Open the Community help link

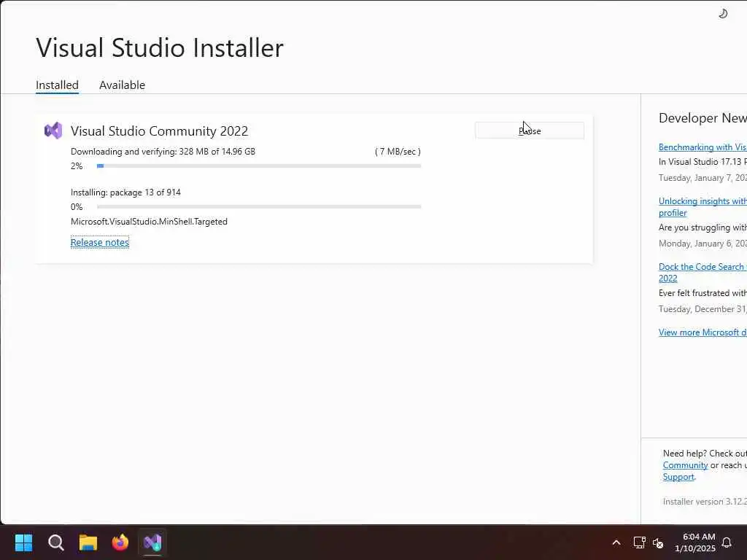[685, 465]
